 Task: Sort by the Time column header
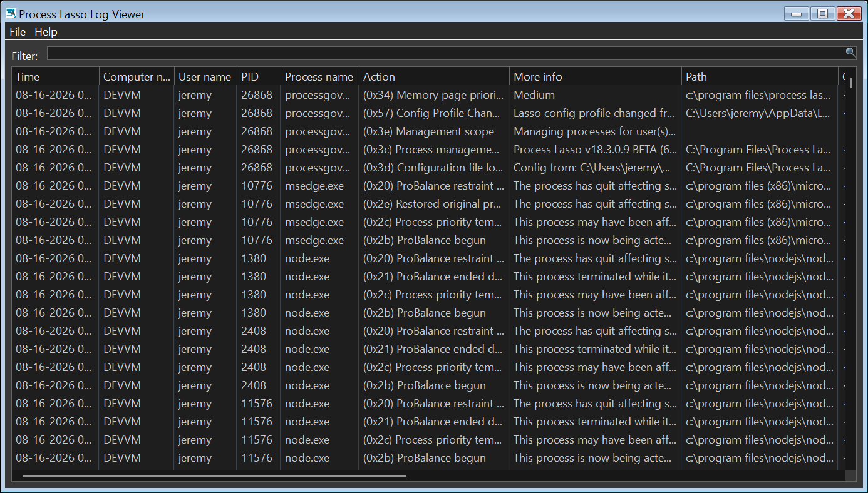click(55, 77)
